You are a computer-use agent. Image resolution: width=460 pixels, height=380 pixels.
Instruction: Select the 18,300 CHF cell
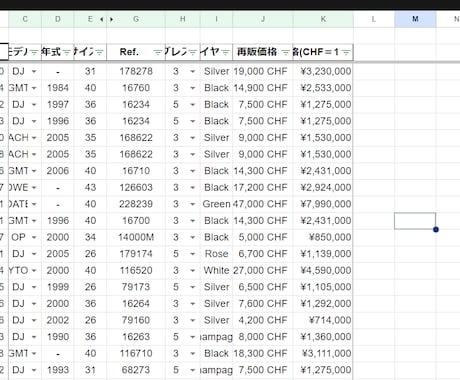(x=263, y=353)
